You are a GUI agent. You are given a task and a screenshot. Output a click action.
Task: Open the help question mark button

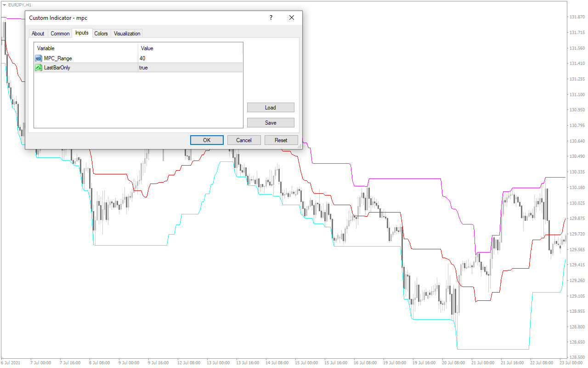click(x=271, y=17)
